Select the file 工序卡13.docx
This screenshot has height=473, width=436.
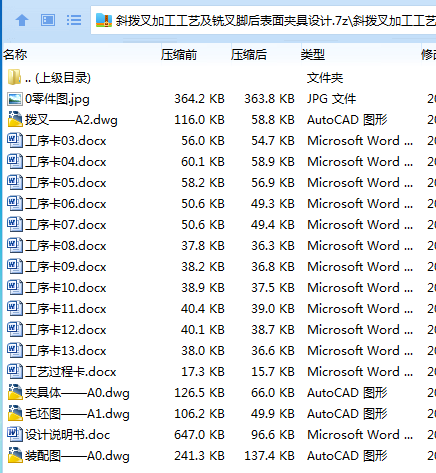tap(66, 351)
